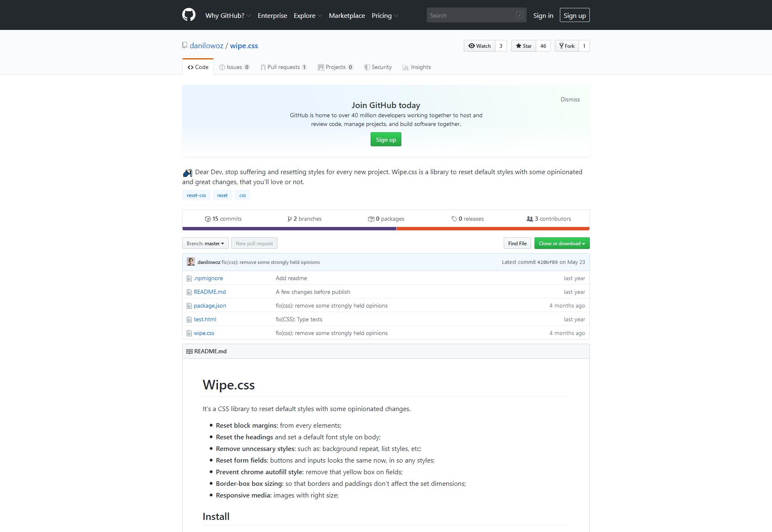
Task: Expand the Pricing menu
Action: click(x=385, y=15)
